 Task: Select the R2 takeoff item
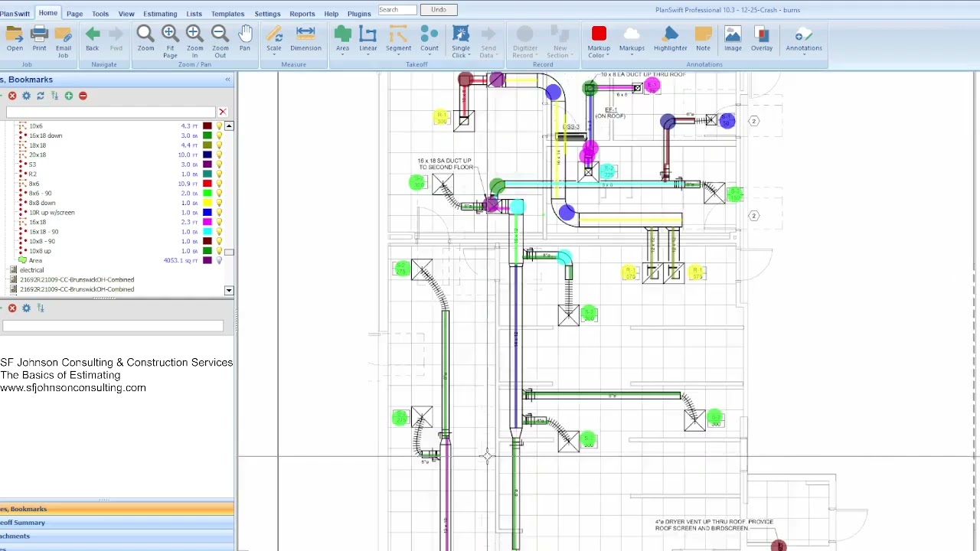pos(32,174)
